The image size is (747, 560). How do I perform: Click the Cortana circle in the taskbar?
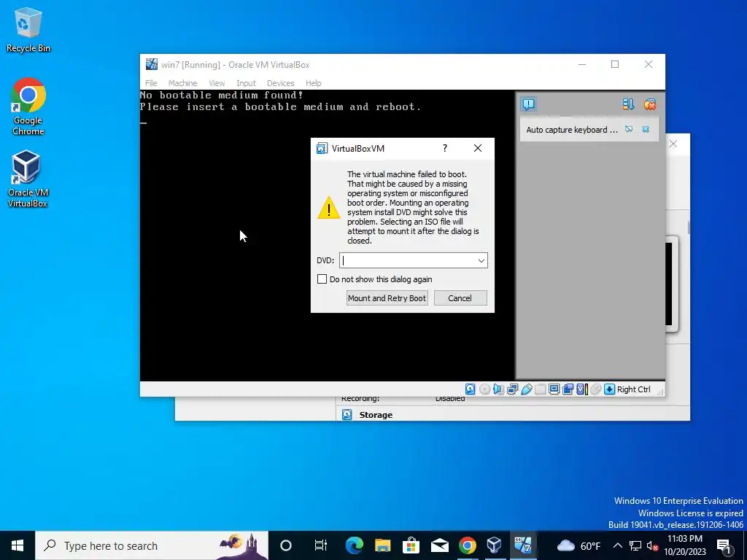pyautogui.click(x=286, y=545)
